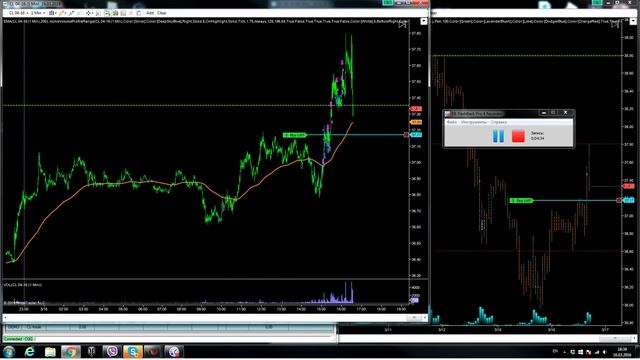This screenshot has height=360, width=640.
Task: Open File Explorer folder icon on taskbar
Action: coord(50,351)
